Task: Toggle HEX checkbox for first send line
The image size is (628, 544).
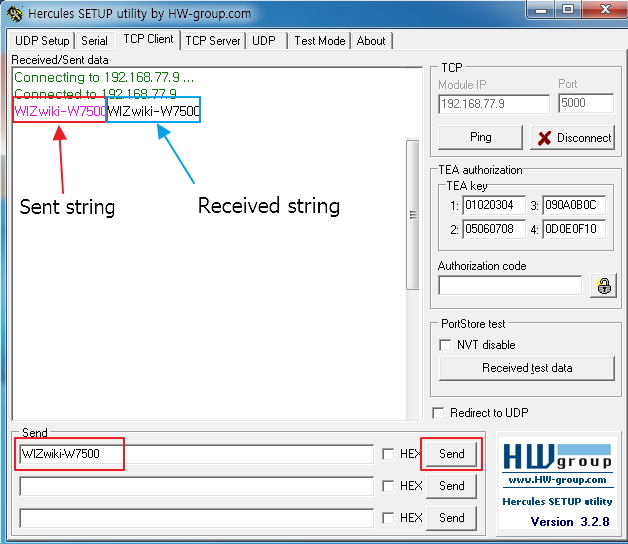Action: [388, 454]
